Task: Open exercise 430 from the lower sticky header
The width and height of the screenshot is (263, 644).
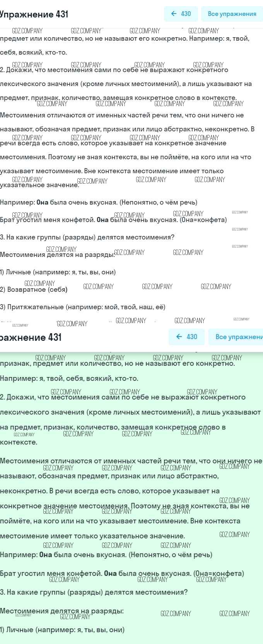Action: pos(187,337)
